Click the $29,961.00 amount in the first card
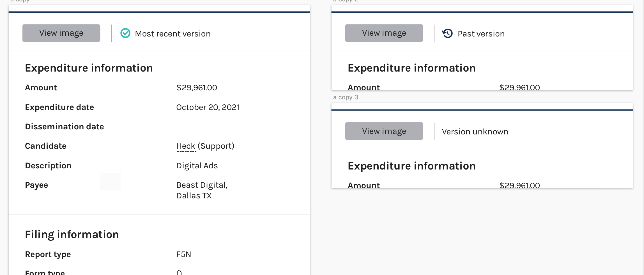 (x=197, y=88)
